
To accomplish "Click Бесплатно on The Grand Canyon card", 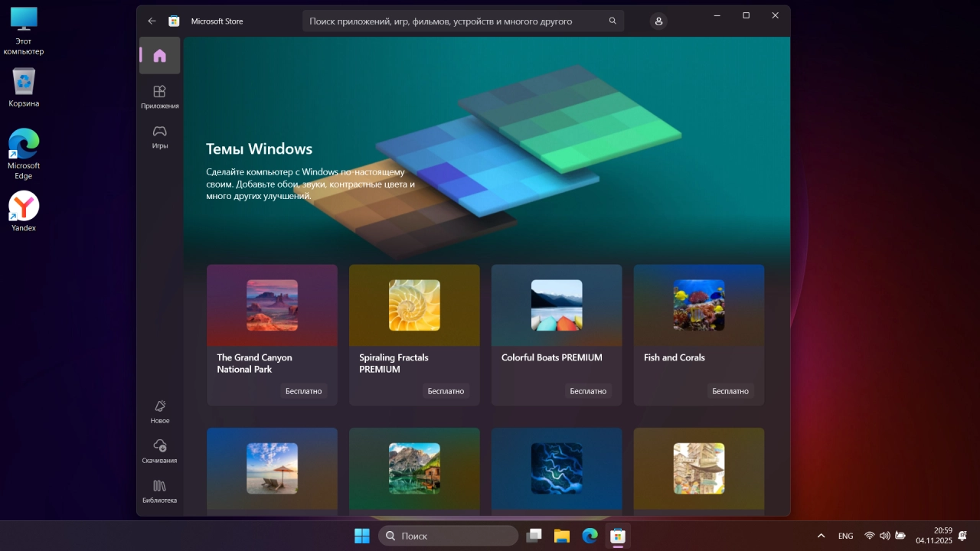I will (304, 391).
